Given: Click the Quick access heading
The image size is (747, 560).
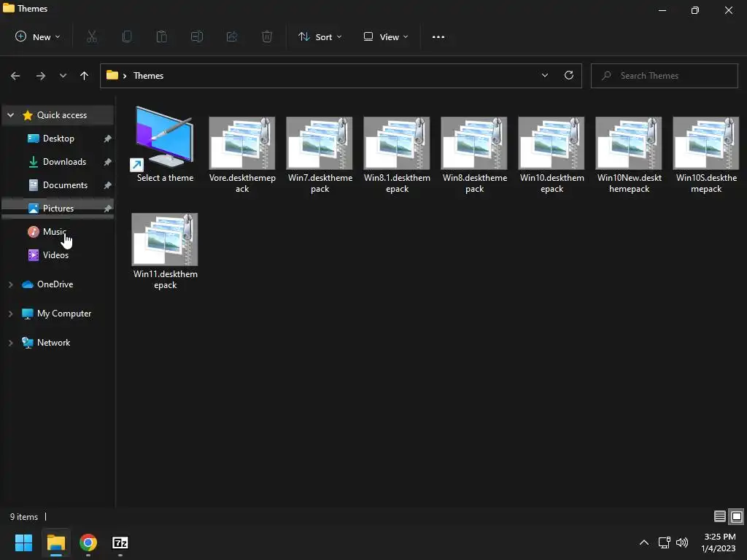Looking at the screenshot, I should [62, 114].
